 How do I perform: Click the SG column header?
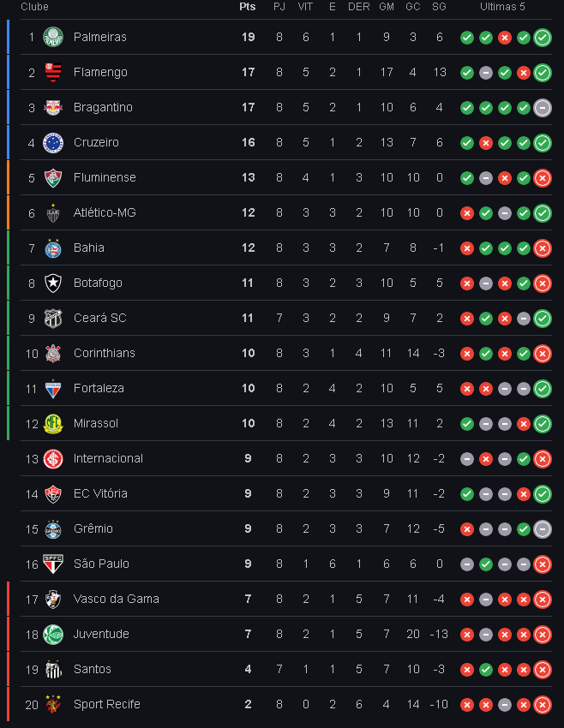tap(439, 7)
